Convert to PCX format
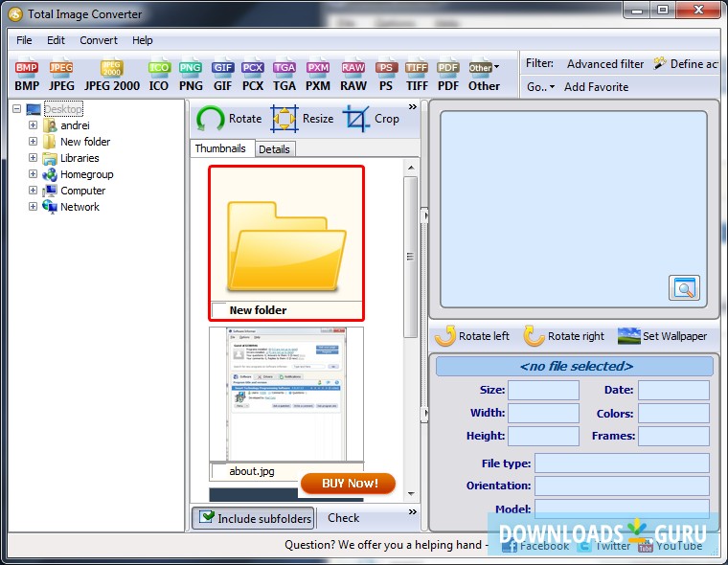 click(253, 76)
